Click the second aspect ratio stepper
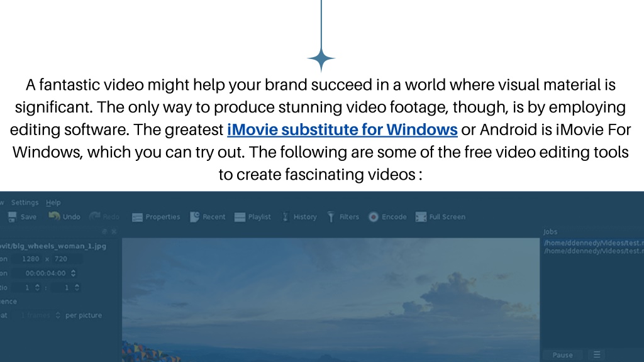 click(77, 288)
